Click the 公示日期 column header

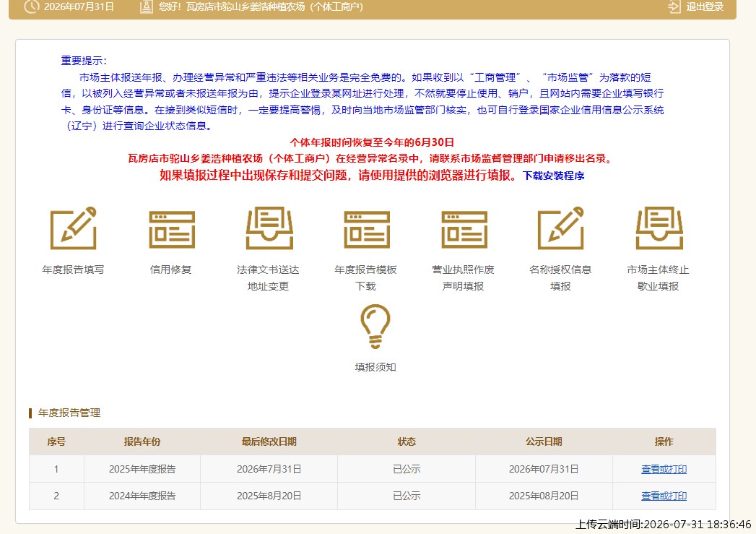coord(544,442)
